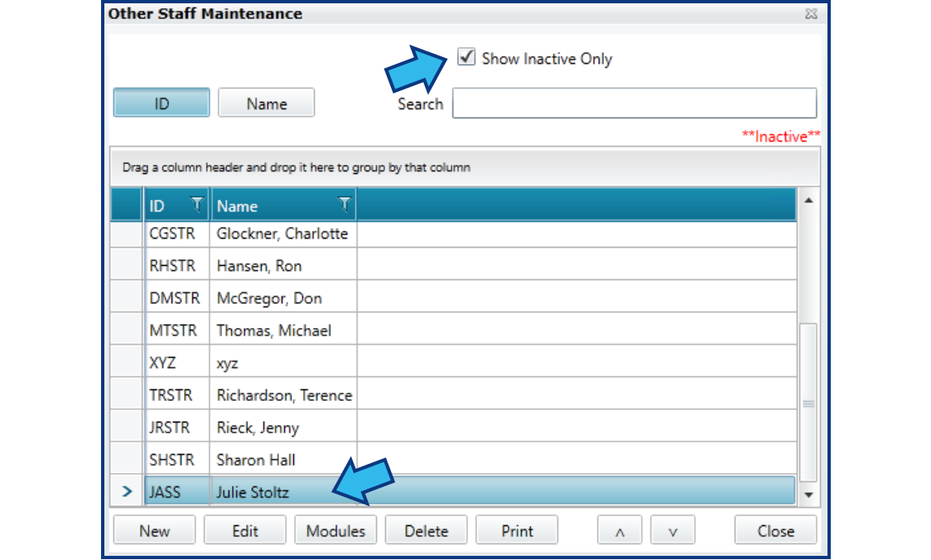Select the Name search mode button
The width and height of the screenshot is (931, 560).
[267, 103]
